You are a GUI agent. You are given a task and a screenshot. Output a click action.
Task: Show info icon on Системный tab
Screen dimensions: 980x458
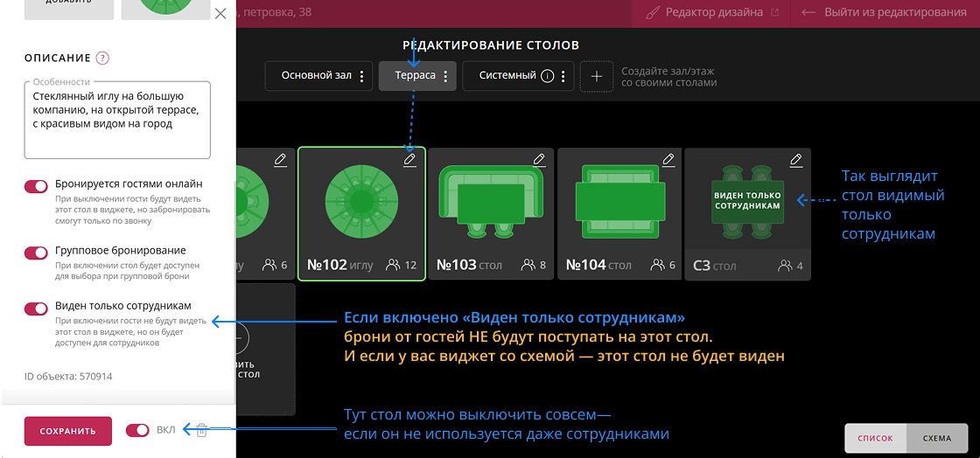pyautogui.click(x=547, y=76)
